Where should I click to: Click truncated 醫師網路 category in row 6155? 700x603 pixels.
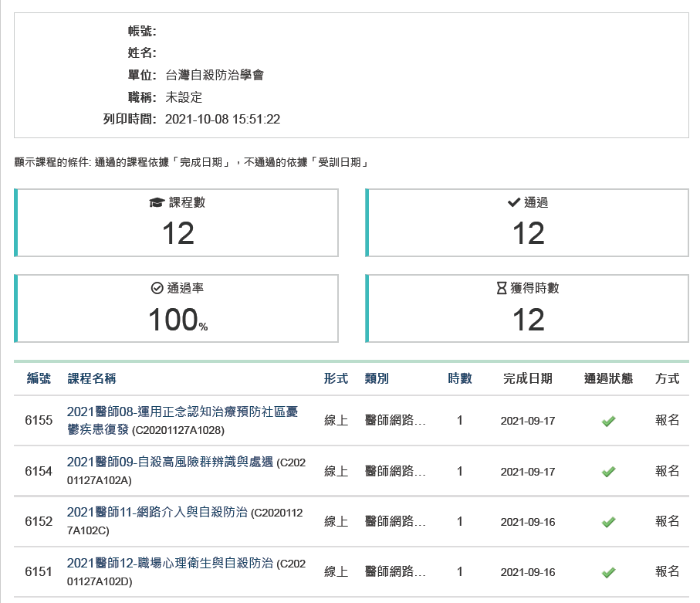pyautogui.click(x=395, y=421)
